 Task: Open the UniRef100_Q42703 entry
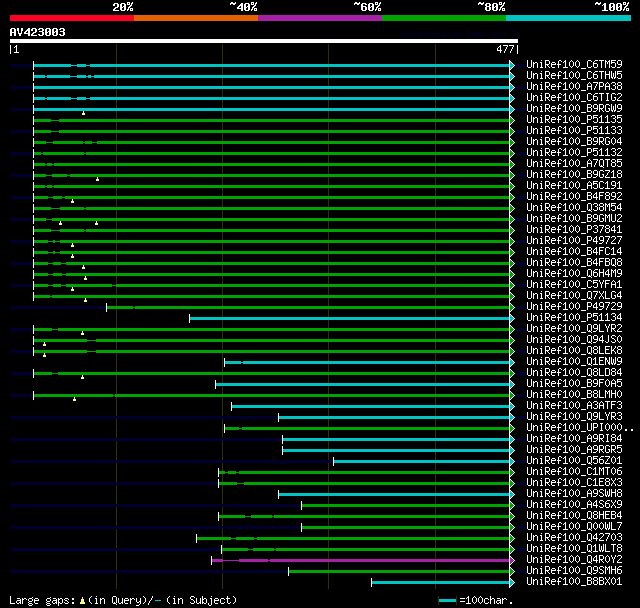click(x=573, y=538)
